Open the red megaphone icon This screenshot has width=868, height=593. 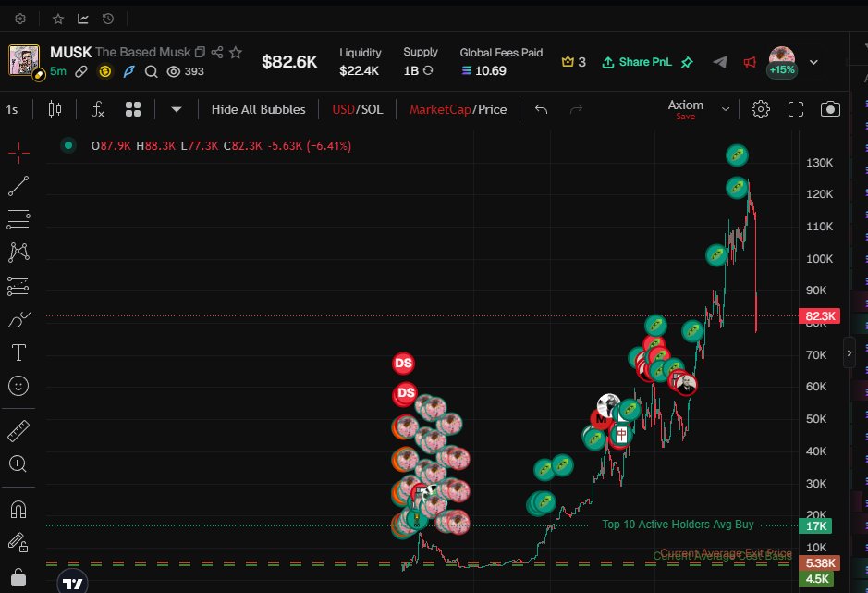(x=750, y=62)
